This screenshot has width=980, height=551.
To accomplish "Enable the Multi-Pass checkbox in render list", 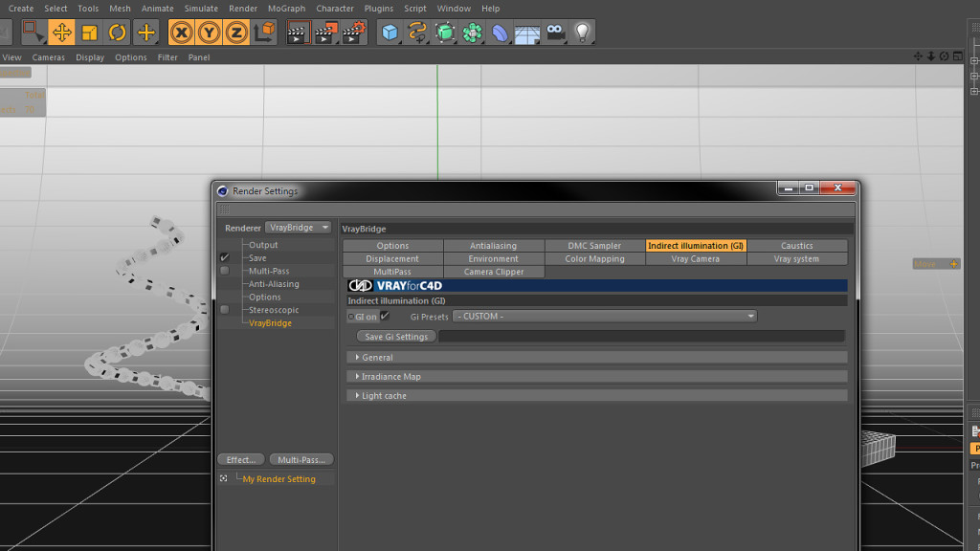I will [224, 271].
